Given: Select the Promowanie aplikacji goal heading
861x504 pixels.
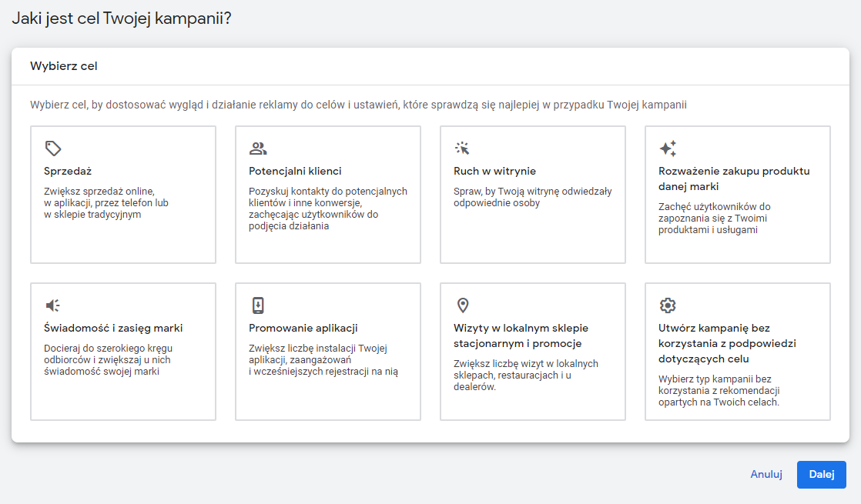Looking at the screenshot, I should (x=303, y=328).
